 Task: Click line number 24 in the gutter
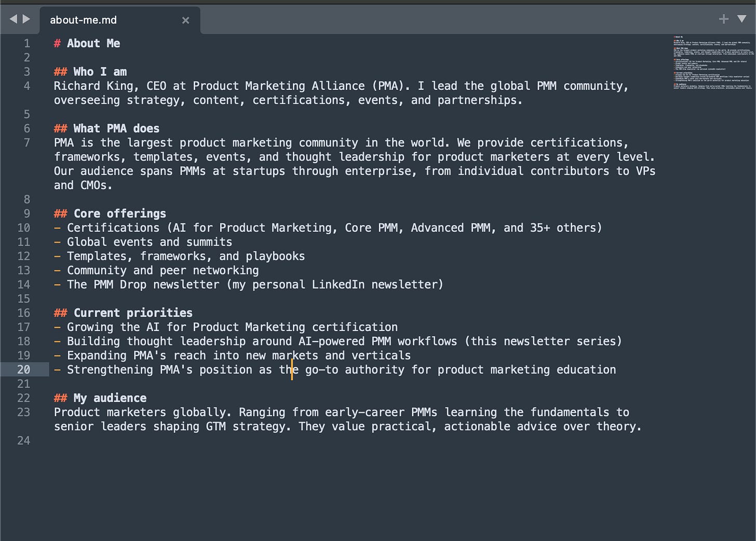pos(24,441)
